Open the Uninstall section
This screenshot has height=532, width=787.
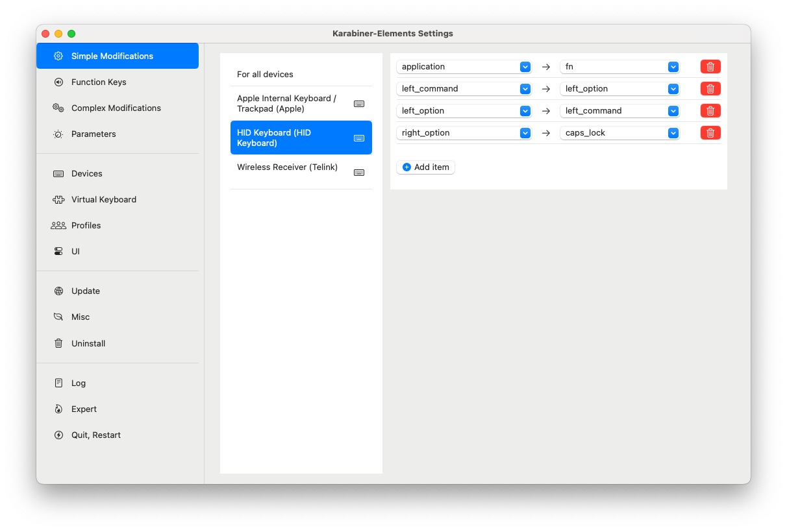tap(118, 343)
